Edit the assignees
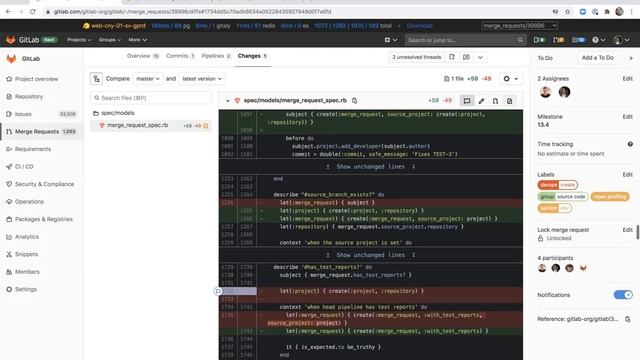This screenshot has width=640, height=360. tap(627, 79)
